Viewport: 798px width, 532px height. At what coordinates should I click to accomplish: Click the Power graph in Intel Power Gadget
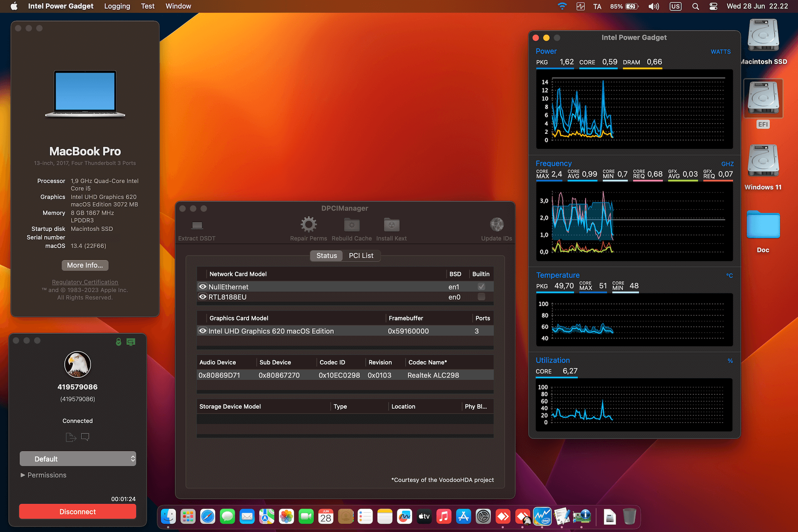coord(634,109)
